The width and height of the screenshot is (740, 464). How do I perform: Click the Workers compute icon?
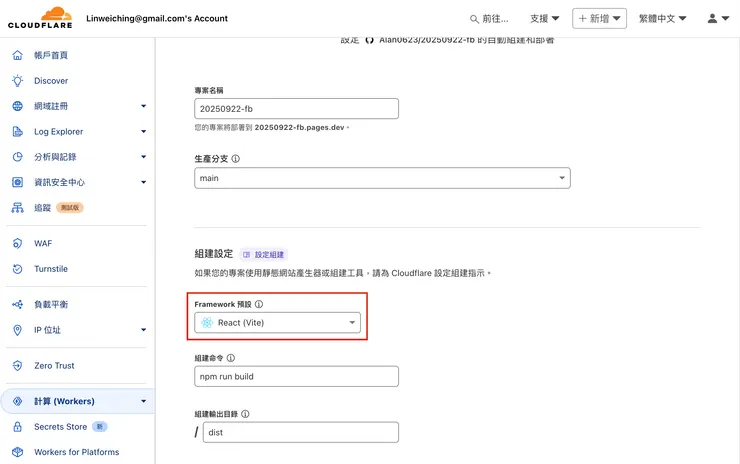17,401
